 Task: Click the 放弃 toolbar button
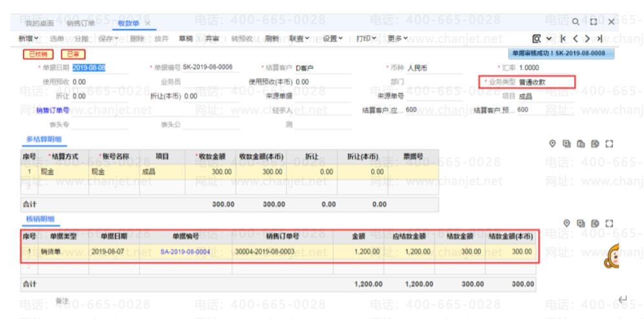click(x=162, y=39)
